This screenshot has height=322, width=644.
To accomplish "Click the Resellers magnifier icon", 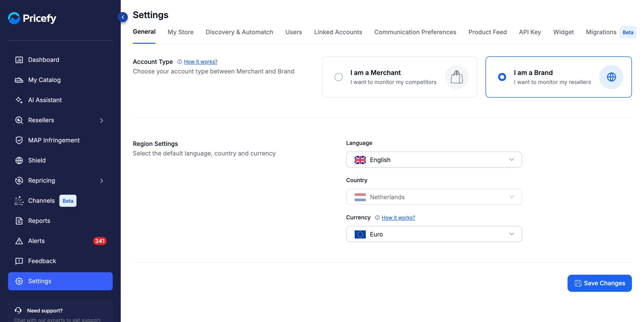I will pyautogui.click(x=19, y=120).
